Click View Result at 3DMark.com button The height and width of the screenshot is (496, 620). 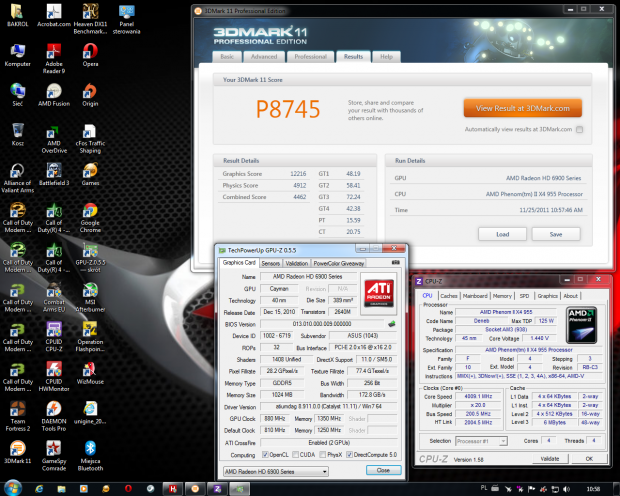click(x=523, y=108)
